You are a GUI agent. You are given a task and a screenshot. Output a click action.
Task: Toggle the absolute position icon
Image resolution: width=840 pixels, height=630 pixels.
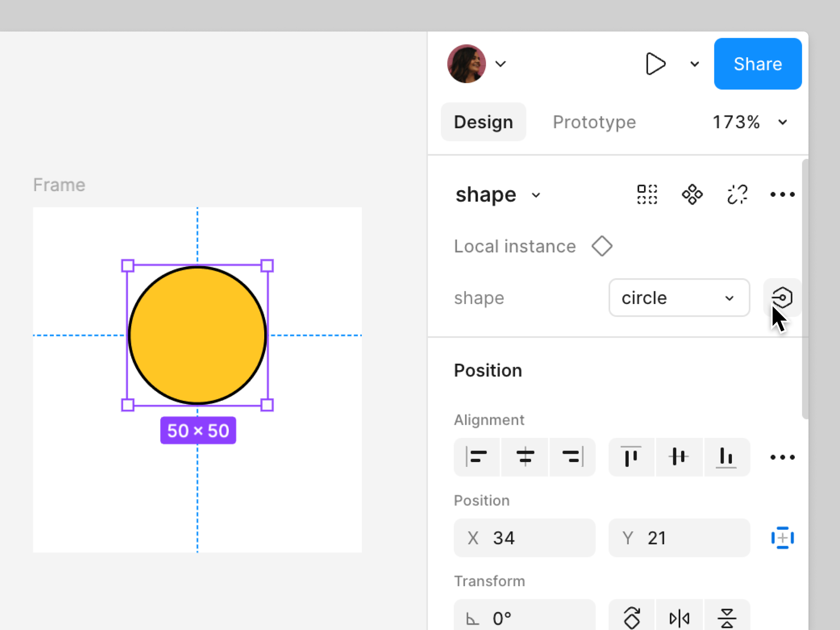point(782,538)
